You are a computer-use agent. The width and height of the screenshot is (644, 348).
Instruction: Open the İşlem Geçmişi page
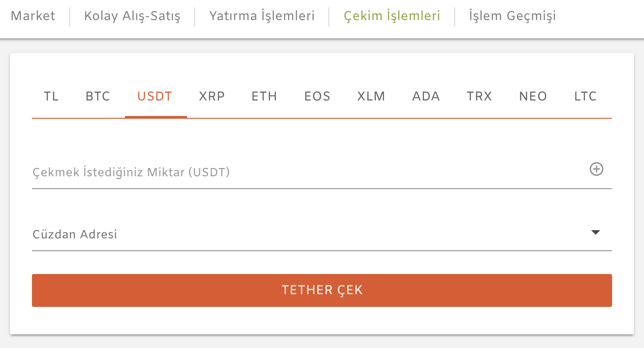[x=513, y=16]
